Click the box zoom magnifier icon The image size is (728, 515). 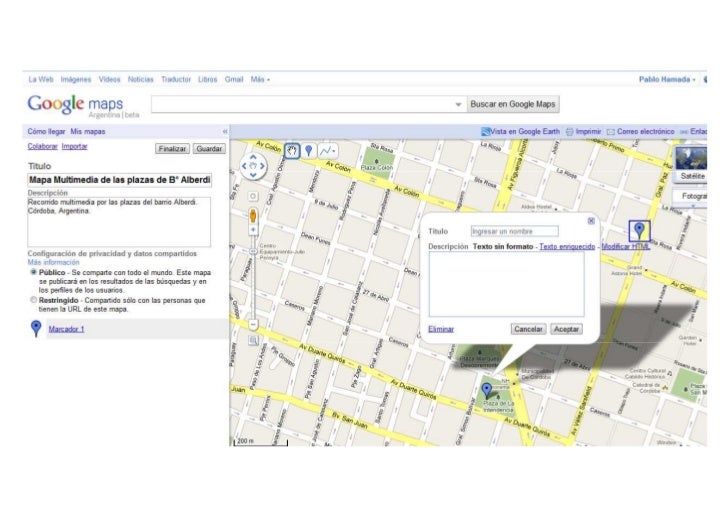(253, 341)
